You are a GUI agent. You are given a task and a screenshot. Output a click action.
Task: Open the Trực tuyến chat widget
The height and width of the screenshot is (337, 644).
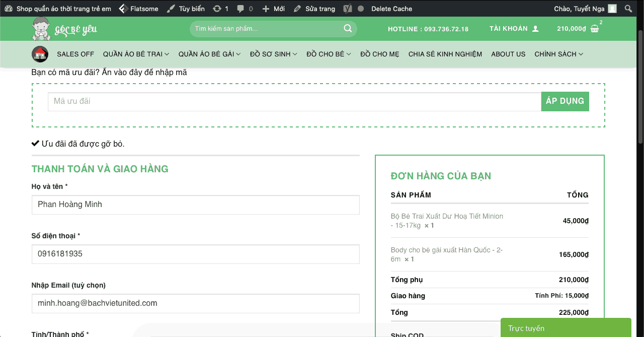[566, 328]
